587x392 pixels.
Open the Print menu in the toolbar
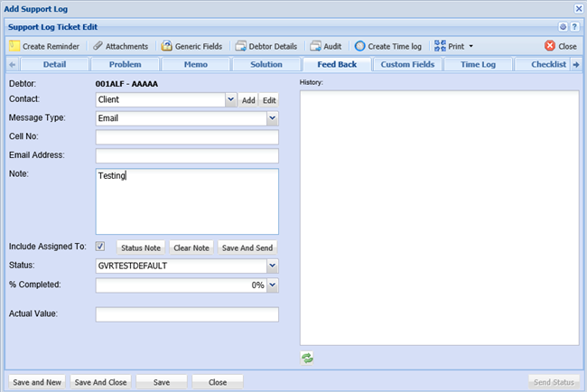click(x=453, y=46)
